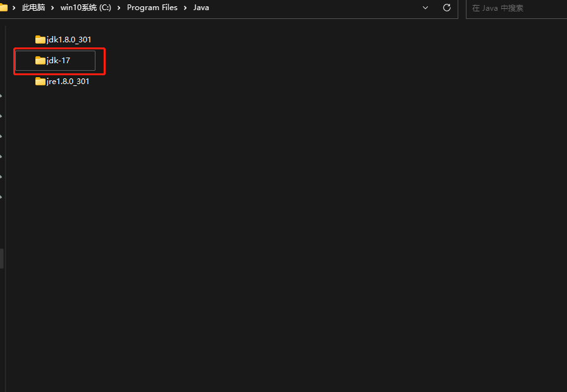Go to 此电脑 via breadcrumb

[33, 7]
